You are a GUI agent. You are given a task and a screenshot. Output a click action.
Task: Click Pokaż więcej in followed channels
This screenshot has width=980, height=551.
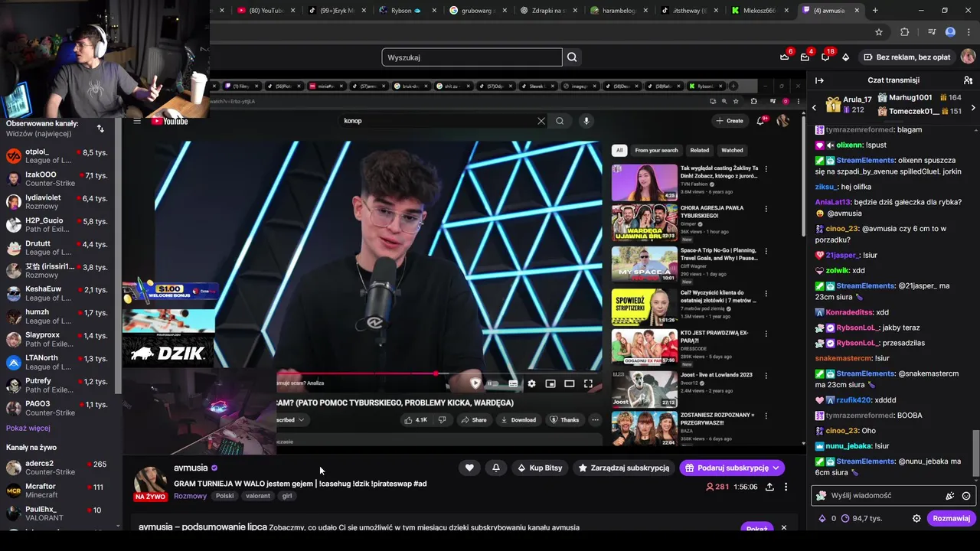(28, 428)
